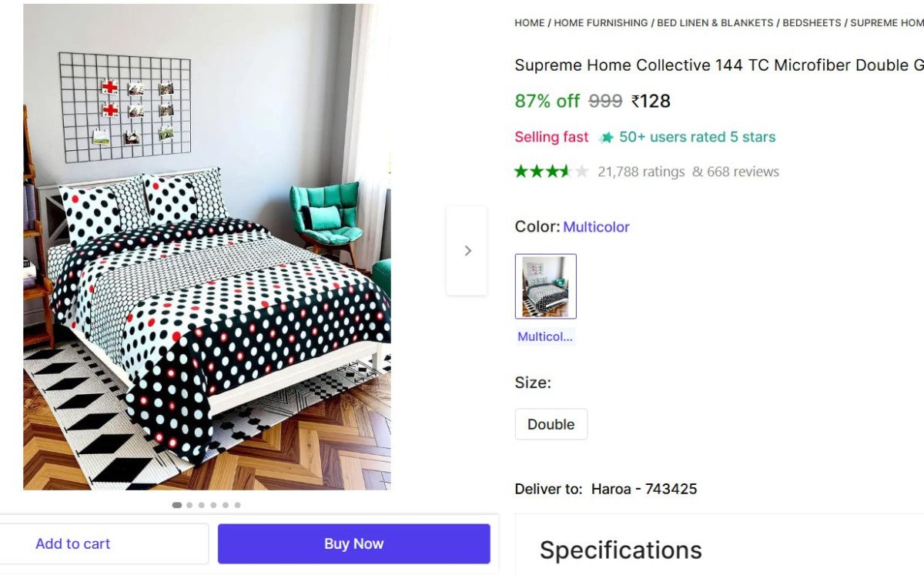Click the teal star badge icon

tap(607, 138)
